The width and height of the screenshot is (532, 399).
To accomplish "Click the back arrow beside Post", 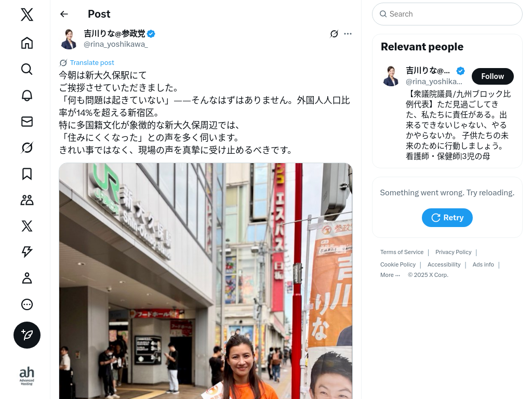I will coord(64,14).
